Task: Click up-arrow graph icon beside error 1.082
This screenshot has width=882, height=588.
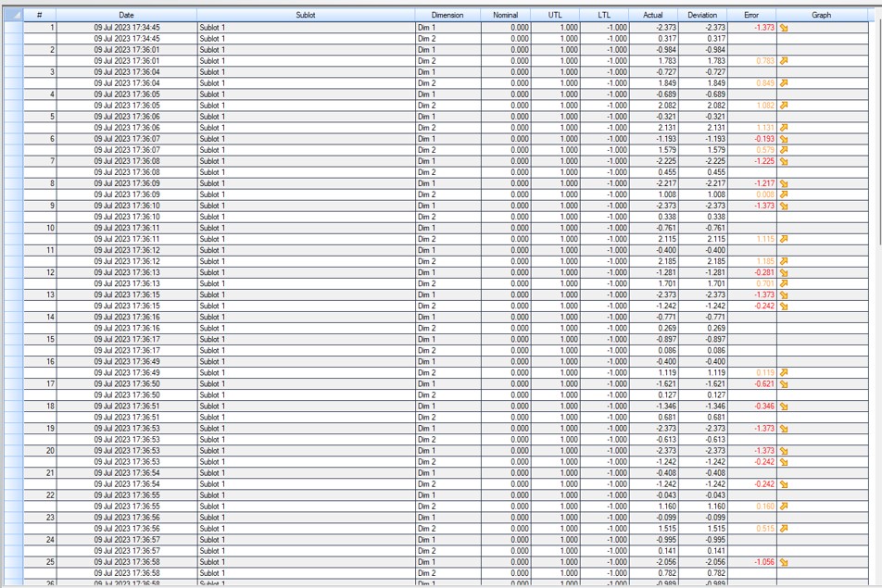Action: (784, 106)
